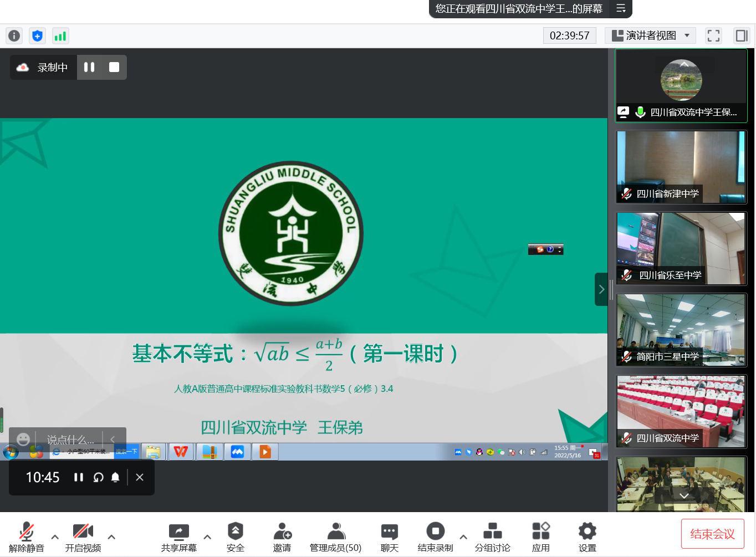Check the green network status icon
This screenshot has height=557, width=756.
click(x=60, y=36)
